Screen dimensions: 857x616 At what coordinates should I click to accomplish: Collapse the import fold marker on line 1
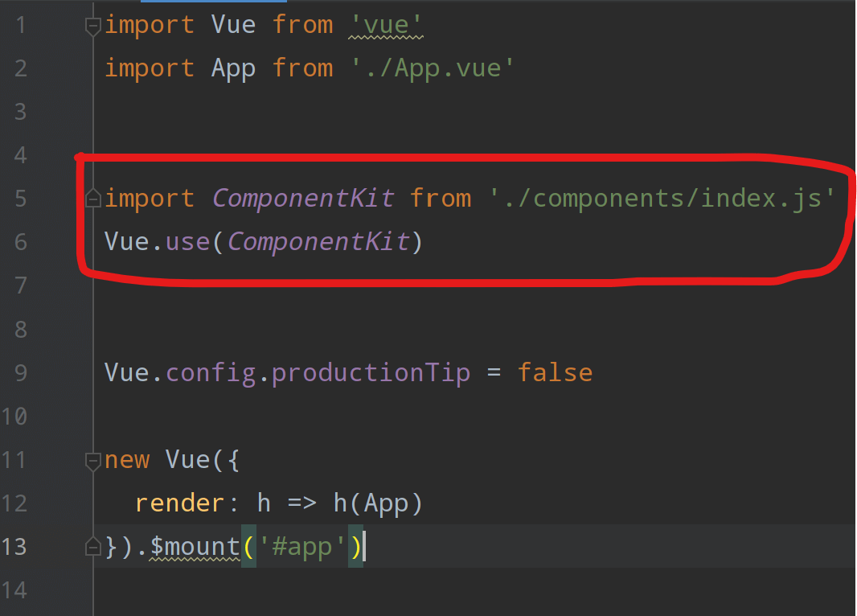pos(93,26)
